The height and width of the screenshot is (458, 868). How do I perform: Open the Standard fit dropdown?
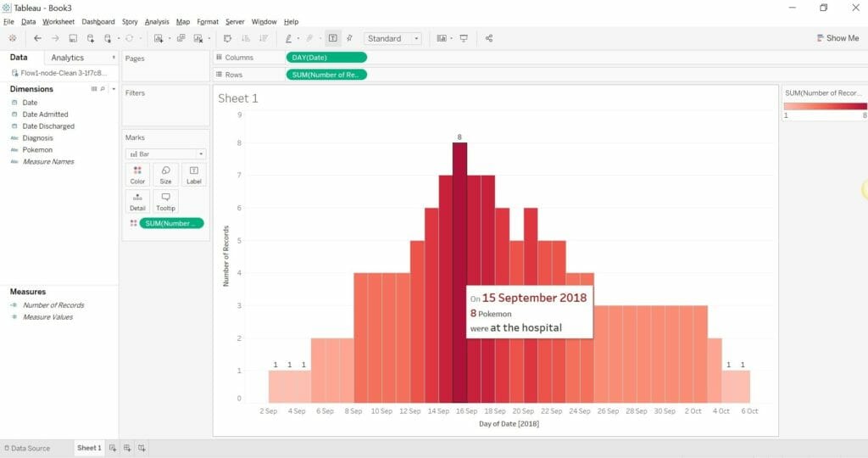392,38
